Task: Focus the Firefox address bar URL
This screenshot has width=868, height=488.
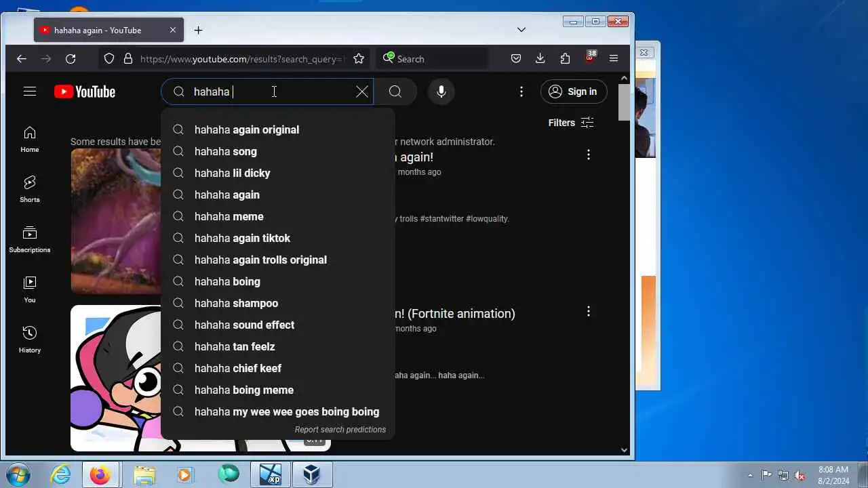Action: tap(242, 59)
